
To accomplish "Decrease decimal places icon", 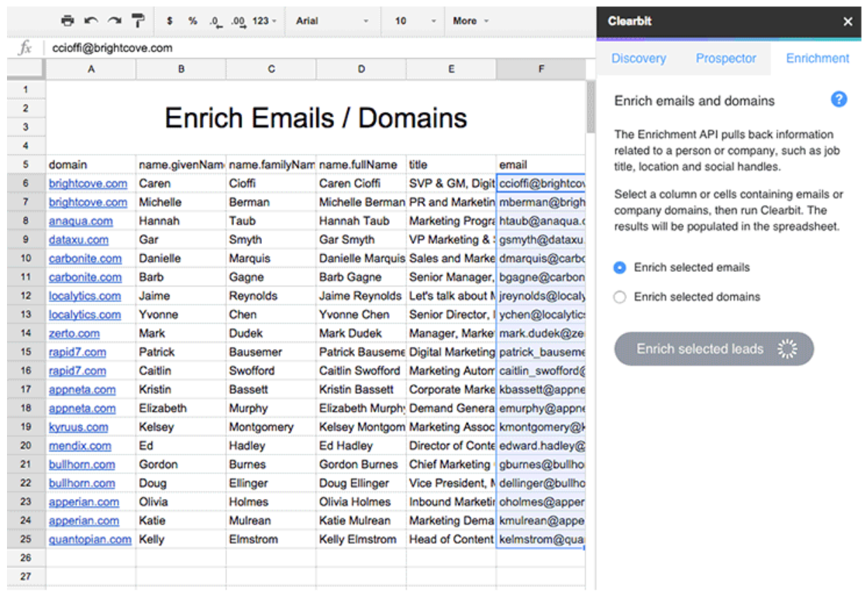I will pyautogui.click(x=215, y=22).
